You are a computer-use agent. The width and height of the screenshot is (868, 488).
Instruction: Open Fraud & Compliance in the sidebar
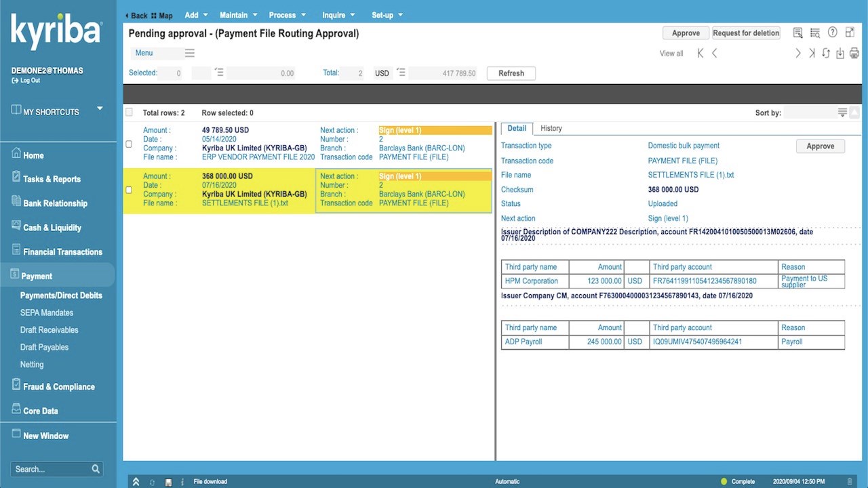tap(58, 386)
